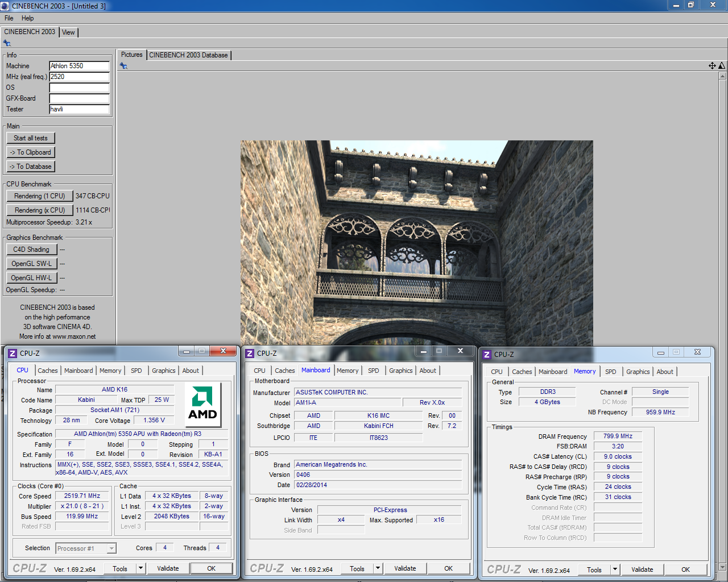Run the C4D Shading test
The height and width of the screenshot is (582, 728).
coord(31,250)
